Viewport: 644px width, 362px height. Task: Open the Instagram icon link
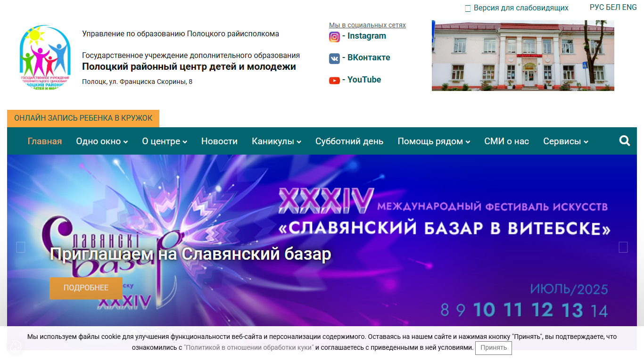click(334, 37)
